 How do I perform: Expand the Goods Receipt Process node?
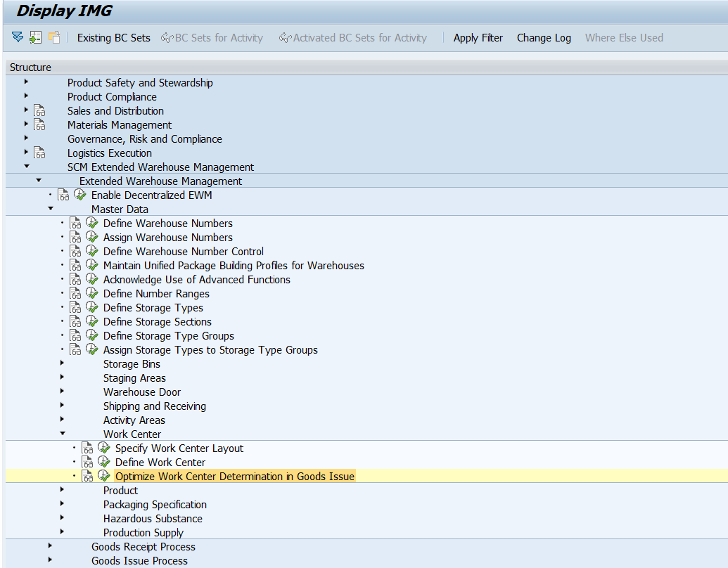[x=50, y=546]
